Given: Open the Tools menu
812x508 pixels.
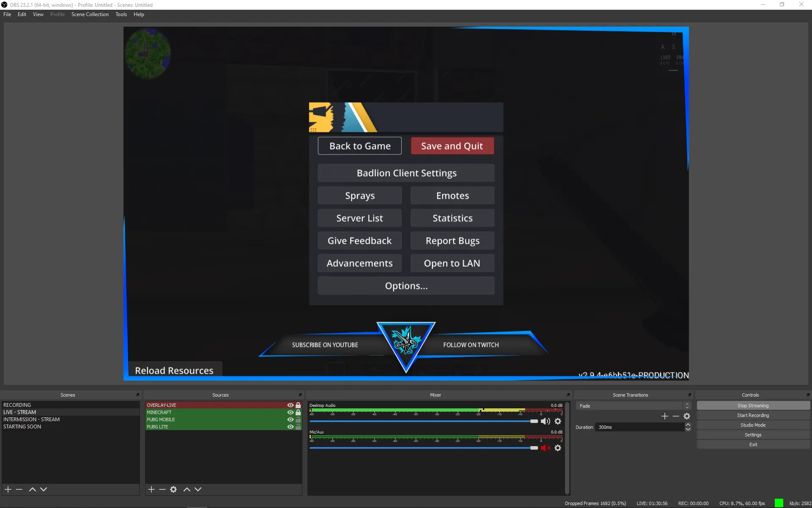Looking at the screenshot, I should 121,14.
